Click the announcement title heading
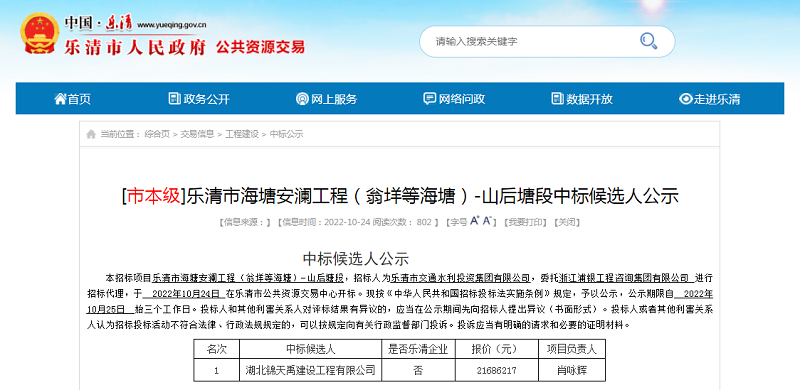 (x=400, y=196)
